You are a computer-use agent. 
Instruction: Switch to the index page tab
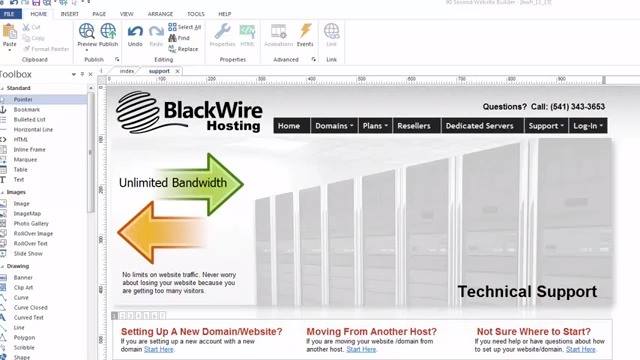click(x=127, y=71)
